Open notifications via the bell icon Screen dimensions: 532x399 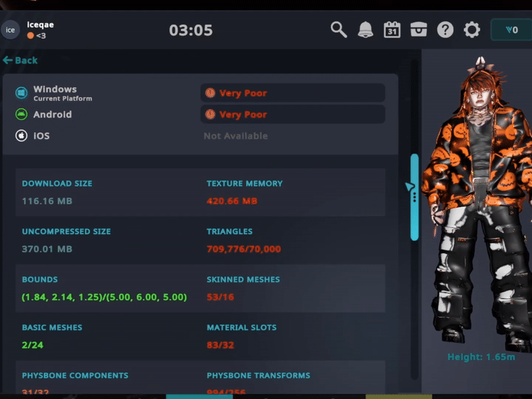[x=366, y=30]
